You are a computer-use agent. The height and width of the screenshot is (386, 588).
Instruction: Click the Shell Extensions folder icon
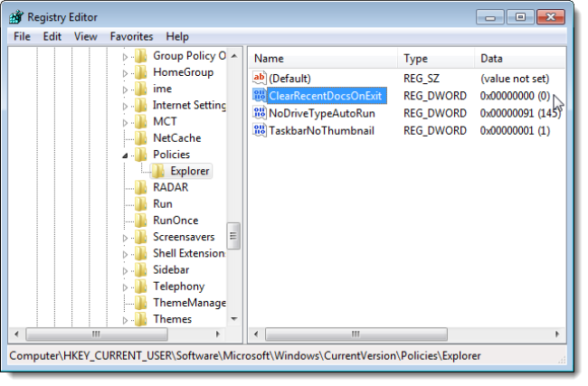point(141,254)
